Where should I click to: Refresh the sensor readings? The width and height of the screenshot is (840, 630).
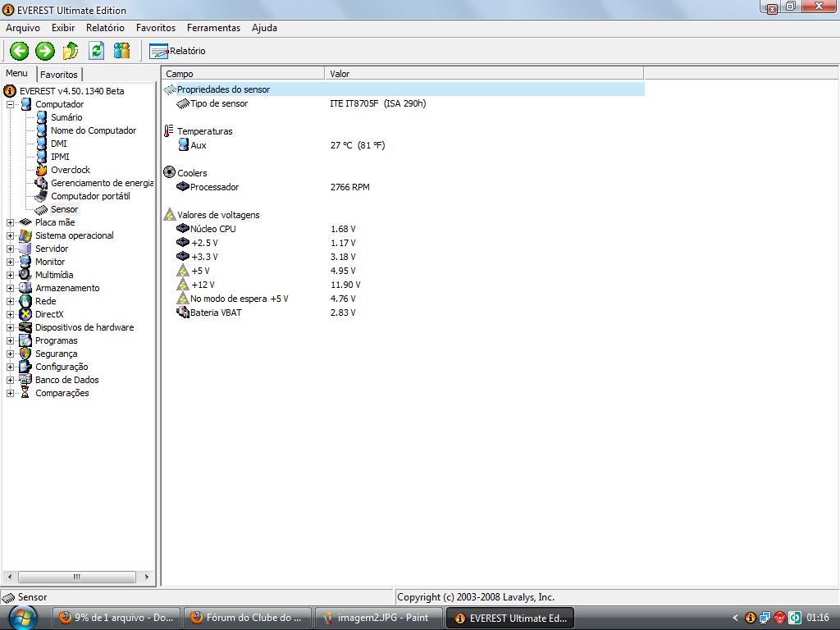pos(97,51)
